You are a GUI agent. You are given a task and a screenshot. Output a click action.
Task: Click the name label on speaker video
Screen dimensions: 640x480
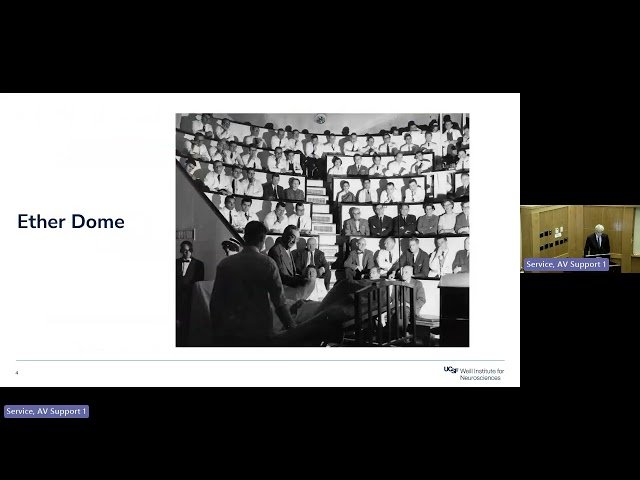pyautogui.click(x=565, y=264)
